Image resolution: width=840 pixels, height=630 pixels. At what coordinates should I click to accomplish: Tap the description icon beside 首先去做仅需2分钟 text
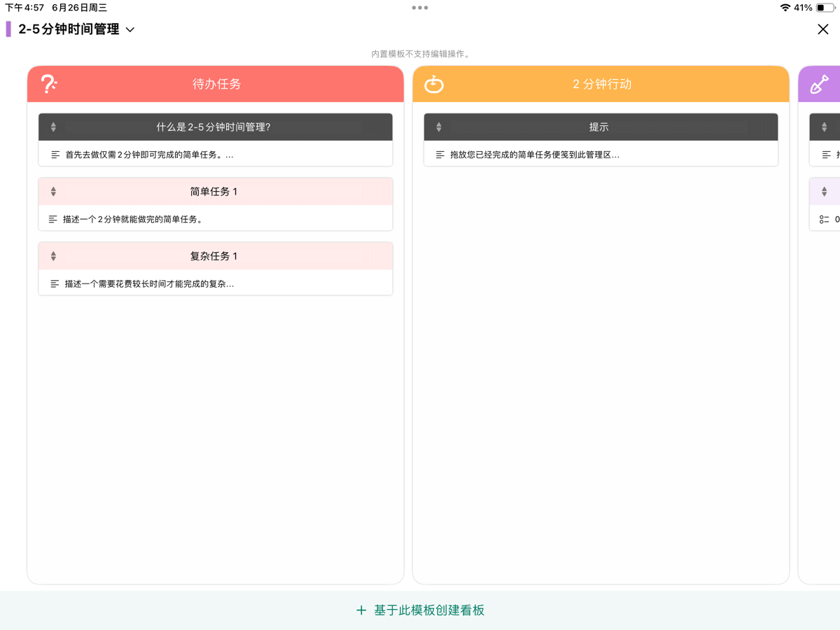click(55, 155)
